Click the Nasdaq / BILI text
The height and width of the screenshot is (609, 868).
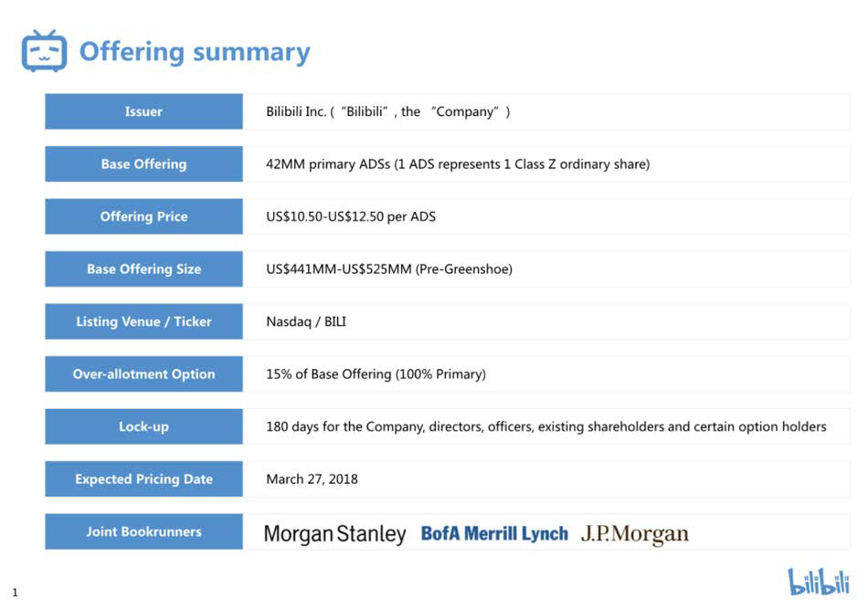[x=306, y=322]
